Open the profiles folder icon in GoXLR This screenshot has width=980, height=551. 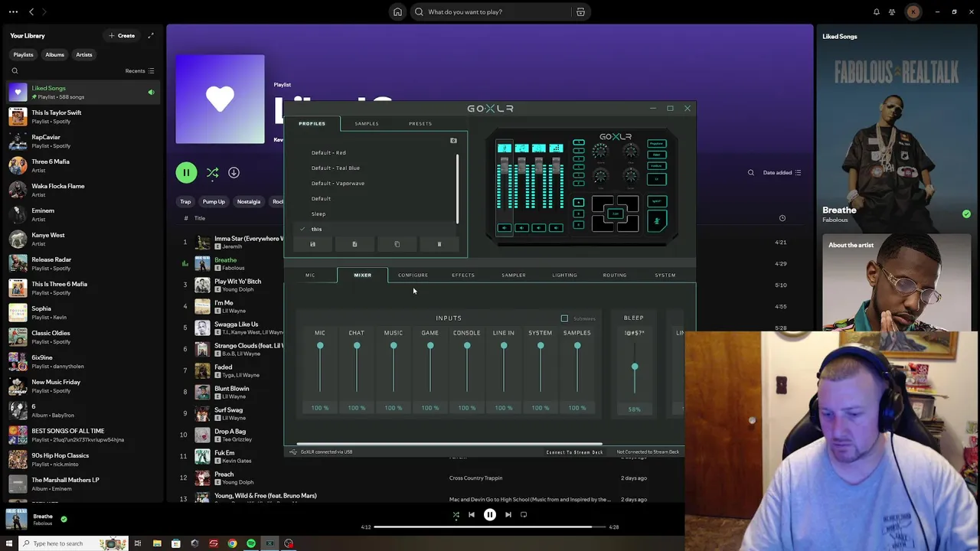[453, 141]
